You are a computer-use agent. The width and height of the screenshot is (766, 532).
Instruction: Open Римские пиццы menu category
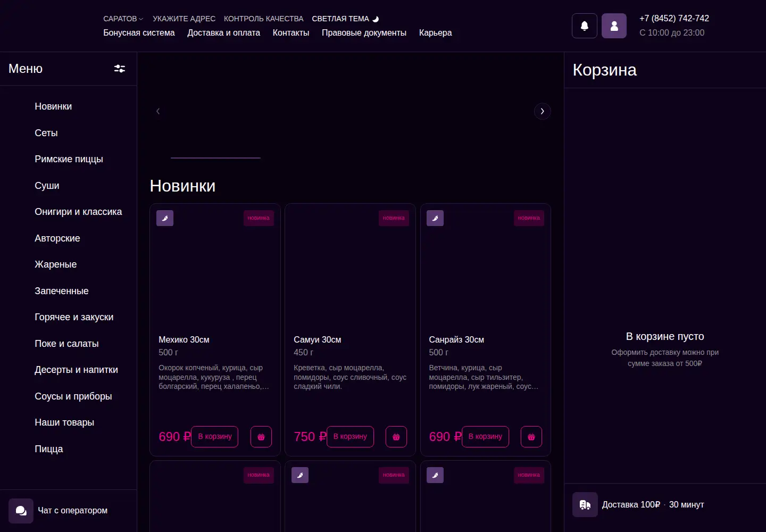[x=69, y=159]
